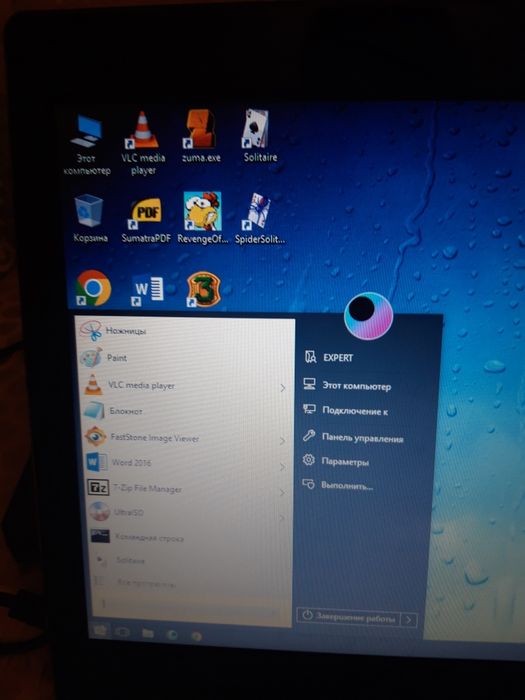
Task: Open Командная строка from Start menu
Action: pos(189,538)
